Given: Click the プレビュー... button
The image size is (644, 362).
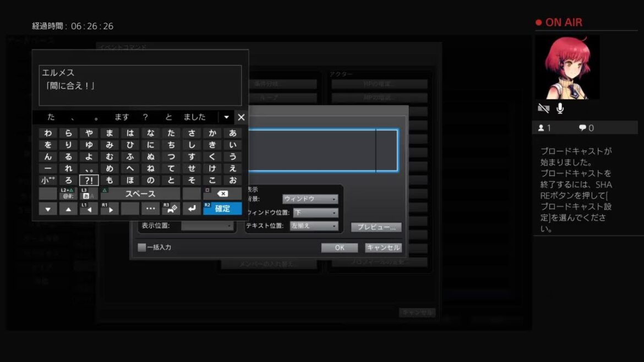Looking at the screenshot, I should [x=376, y=227].
